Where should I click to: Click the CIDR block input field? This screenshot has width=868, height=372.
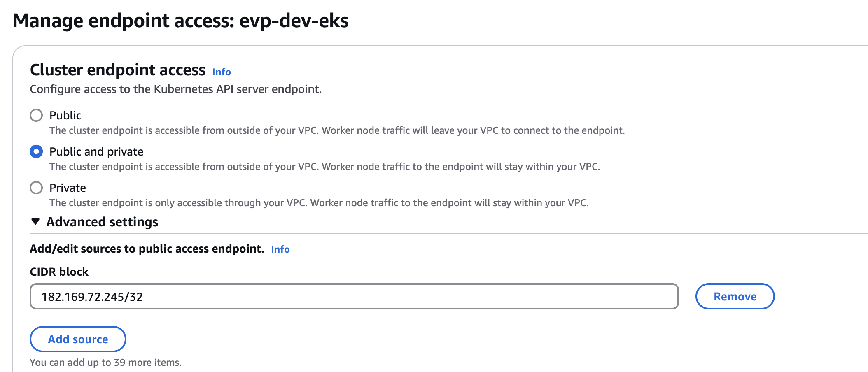[354, 296]
